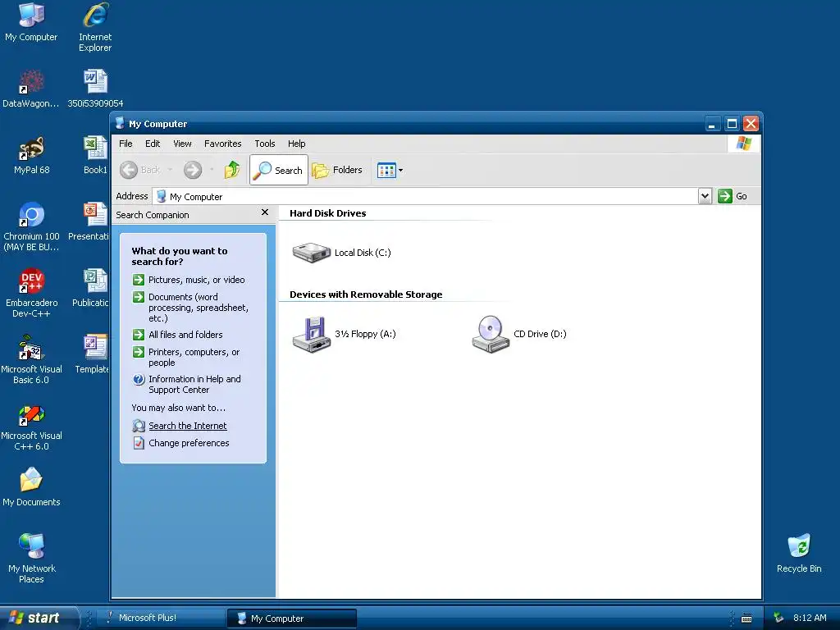This screenshot has width=840, height=630.
Task: Select My Documents desktop icon
Action: (31, 487)
